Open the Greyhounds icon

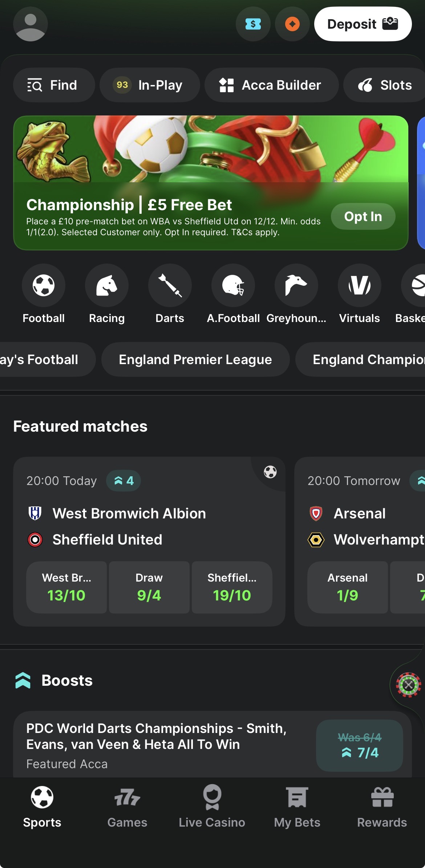click(296, 286)
